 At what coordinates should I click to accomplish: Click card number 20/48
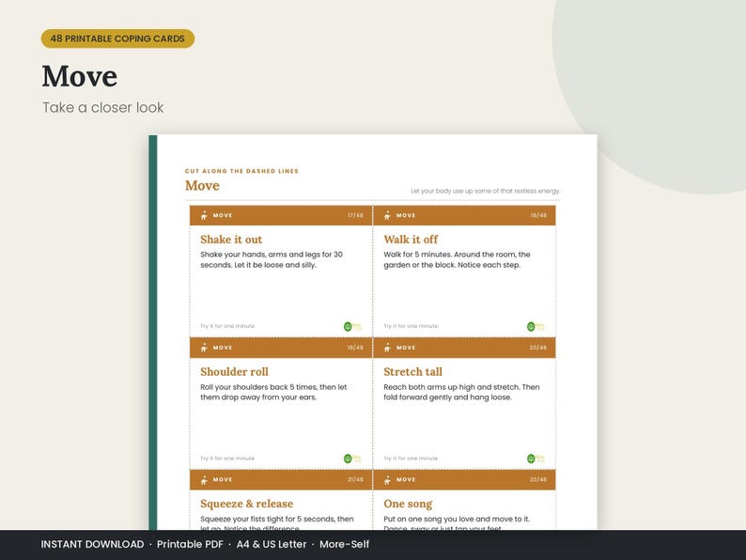coord(538,348)
